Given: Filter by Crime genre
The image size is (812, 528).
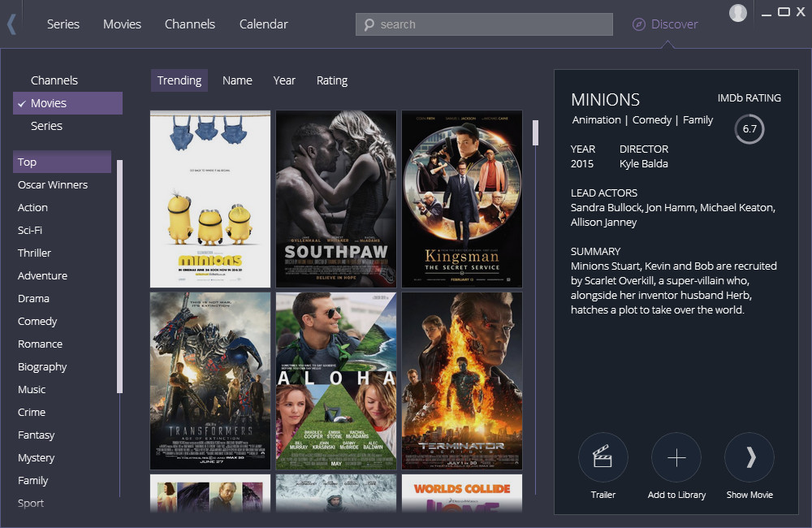Looking at the screenshot, I should tap(32, 413).
